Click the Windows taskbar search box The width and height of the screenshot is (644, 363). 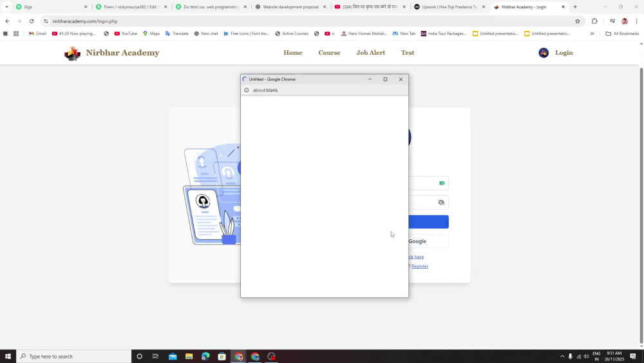coord(74,357)
